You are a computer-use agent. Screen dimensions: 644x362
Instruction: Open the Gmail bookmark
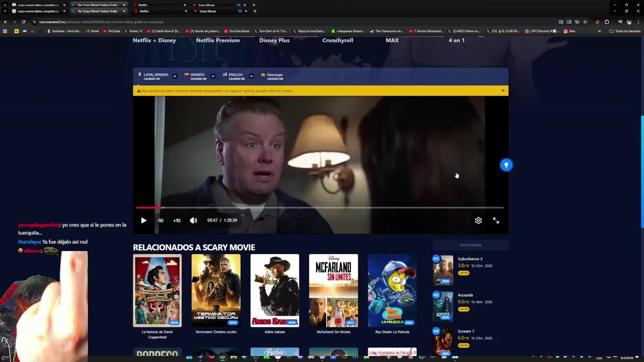(92, 31)
